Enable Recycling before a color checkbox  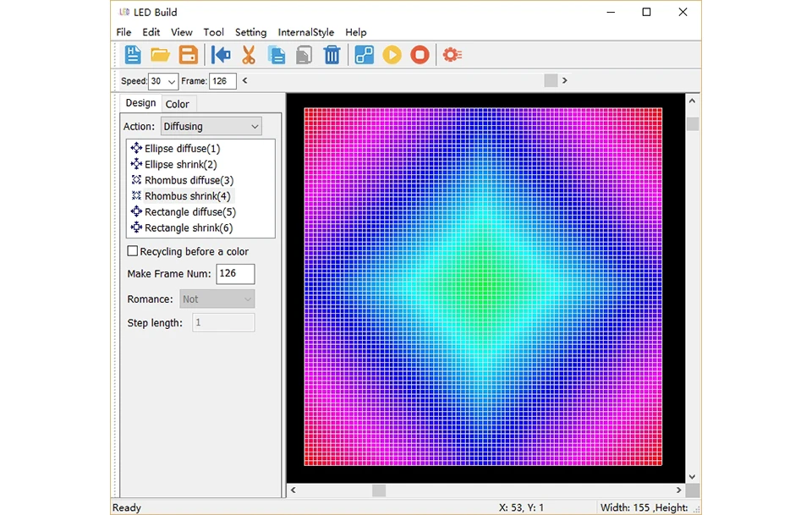133,251
